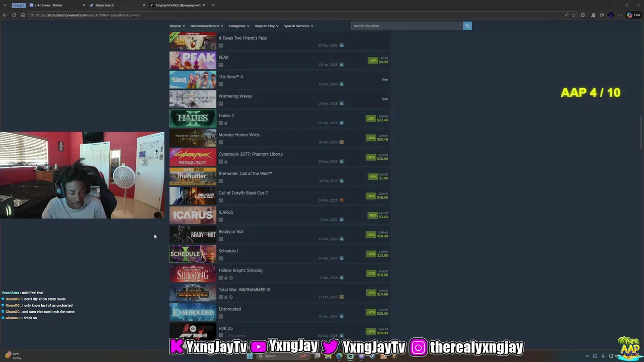Expand the Special Sections menu

point(298,26)
